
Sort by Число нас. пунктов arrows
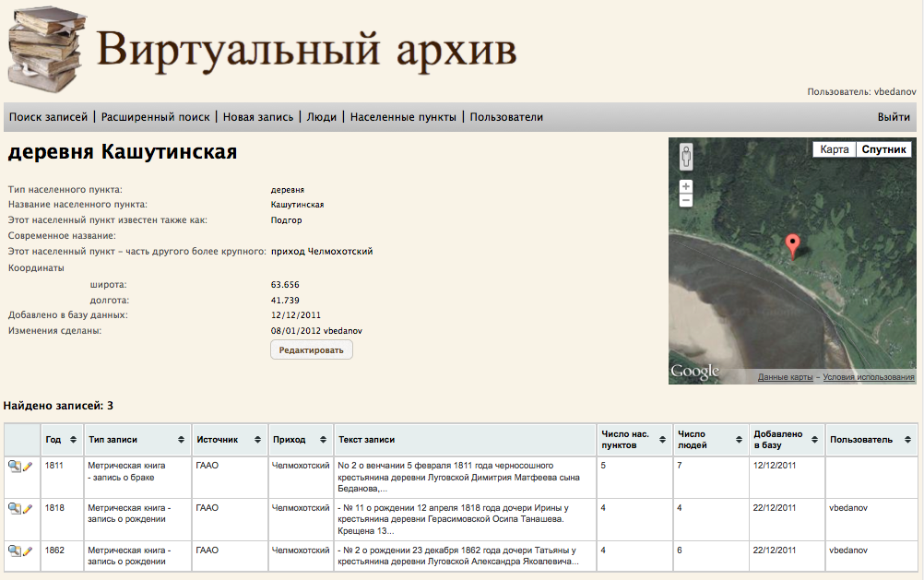tap(662, 440)
